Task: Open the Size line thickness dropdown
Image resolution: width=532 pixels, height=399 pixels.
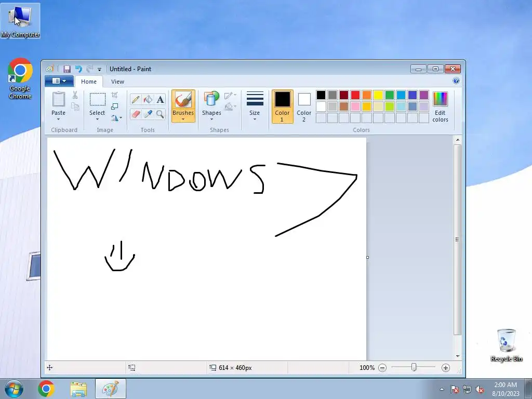Action: 255,106
